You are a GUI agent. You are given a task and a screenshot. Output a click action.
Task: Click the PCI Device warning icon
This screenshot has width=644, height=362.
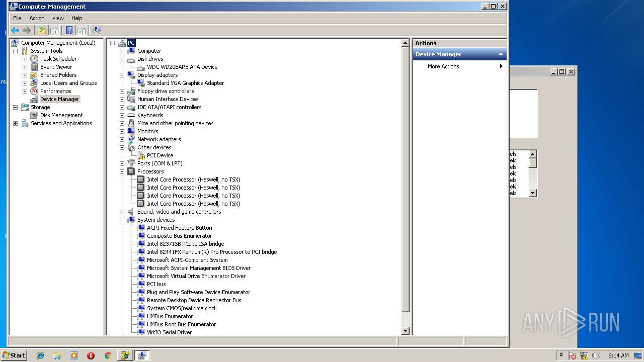[x=141, y=155]
